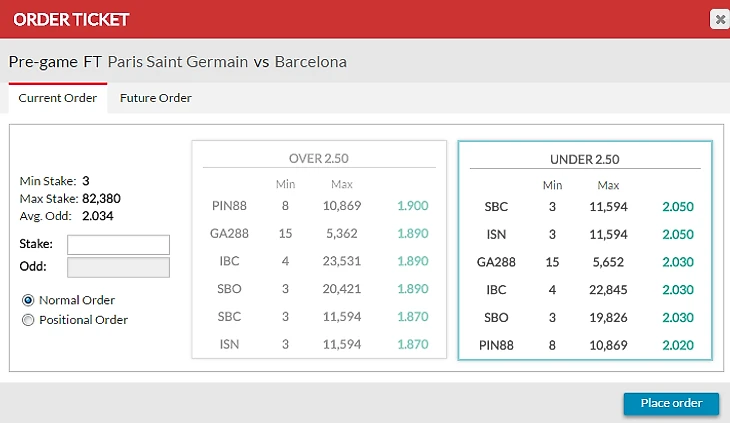Image resolution: width=730 pixels, height=423 pixels.
Task: Select GA288 Over 2.50 odds 1.890
Action: (413, 234)
